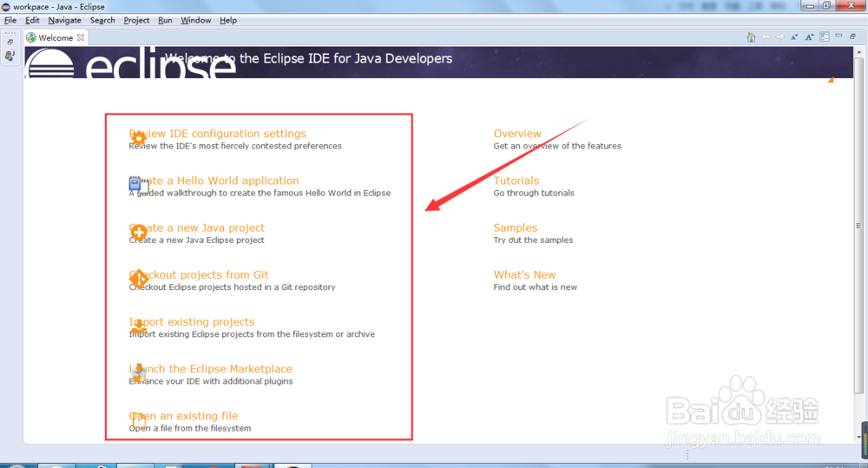Open the Edit menu
This screenshot has height=468, width=868.
(32, 21)
